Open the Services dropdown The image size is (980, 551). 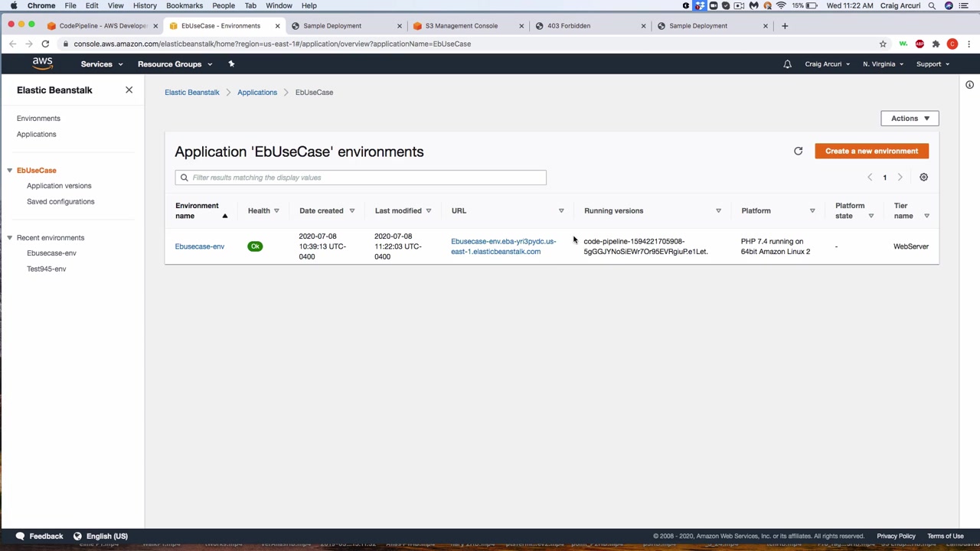(x=102, y=64)
